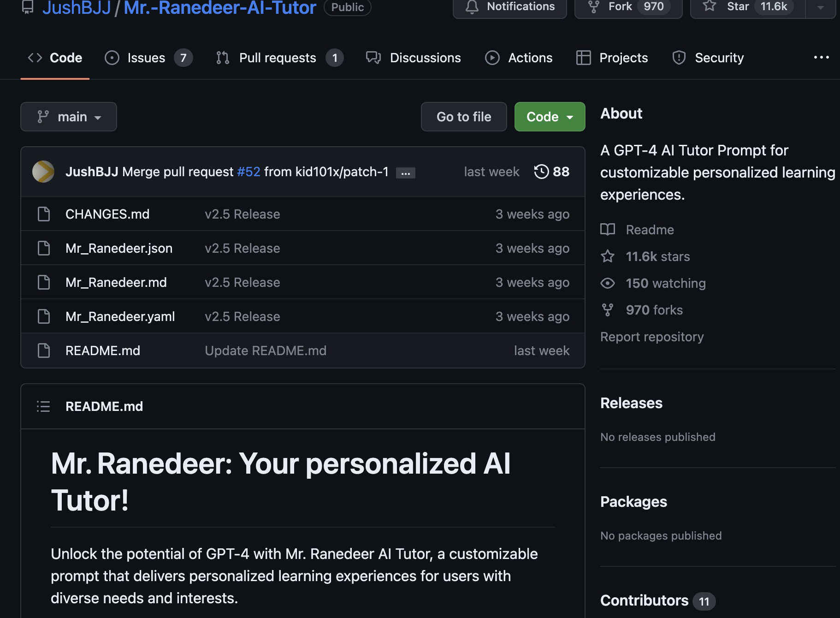Click the star icon beside 11.6k stars
The width and height of the screenshot is (840, 618).
tap(608, 256)
